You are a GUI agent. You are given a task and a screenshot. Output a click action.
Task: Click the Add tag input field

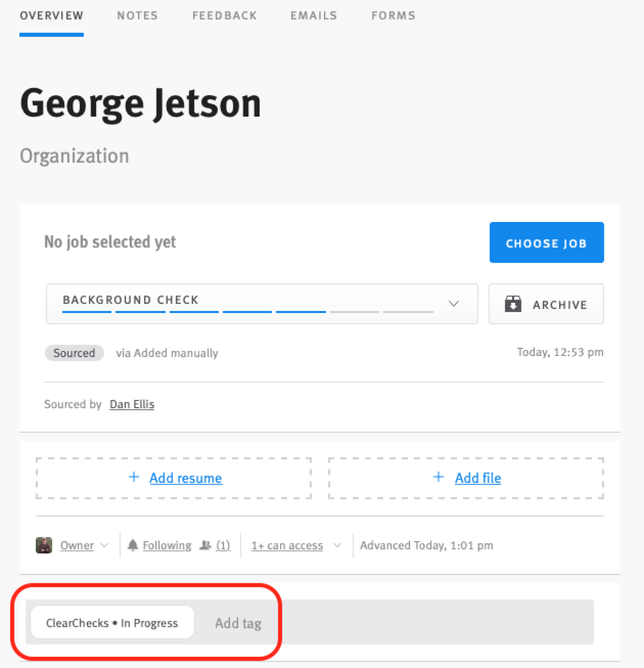[238, 623]
